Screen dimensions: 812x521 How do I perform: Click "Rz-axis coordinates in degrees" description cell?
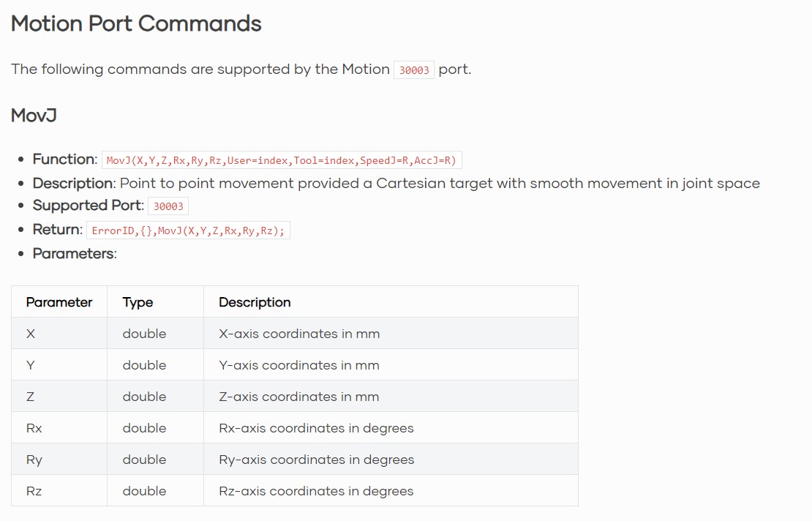(316, 491)
